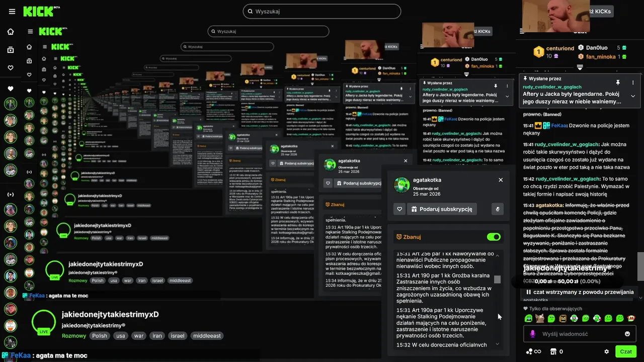This screenshot has height=362, width=644.
Task: Insert the brown angry-face emote from the emote row
Action: pyautogui.click(x=563, y=318)
